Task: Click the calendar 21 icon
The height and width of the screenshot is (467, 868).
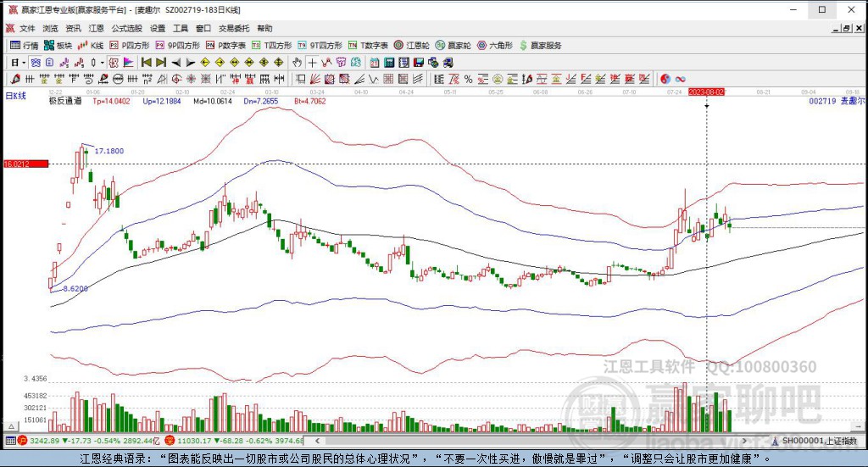Action: pyautogui.click(x=375, y=63)
